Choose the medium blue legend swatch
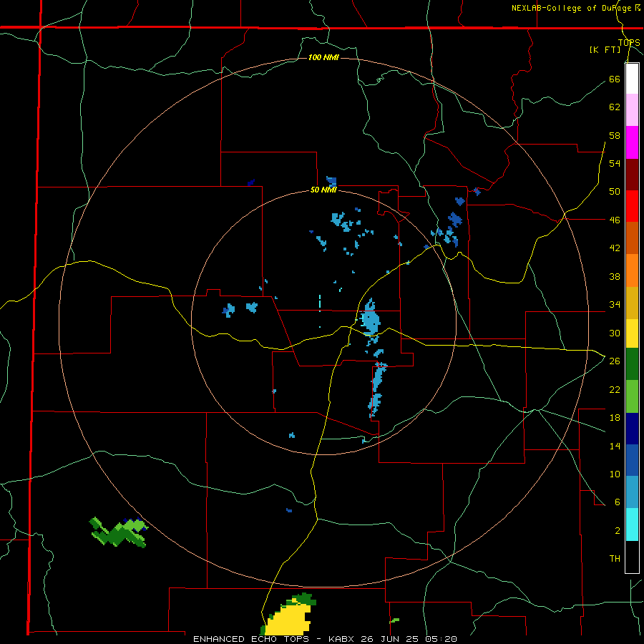 [x=632, y=460]
